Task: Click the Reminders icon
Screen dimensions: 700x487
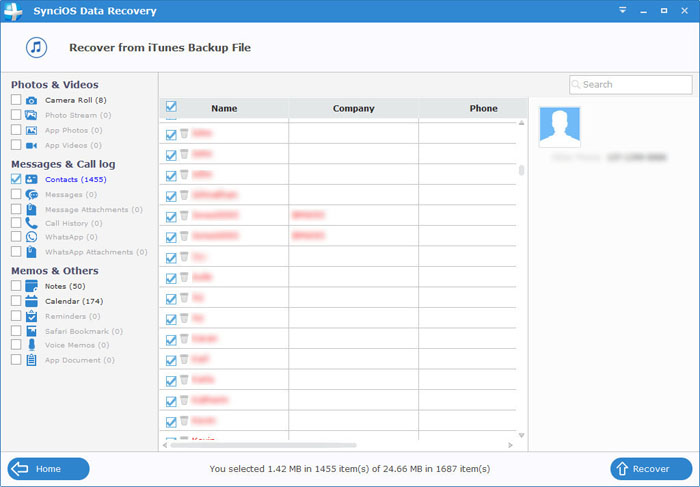Action: (x=31, y=316)
